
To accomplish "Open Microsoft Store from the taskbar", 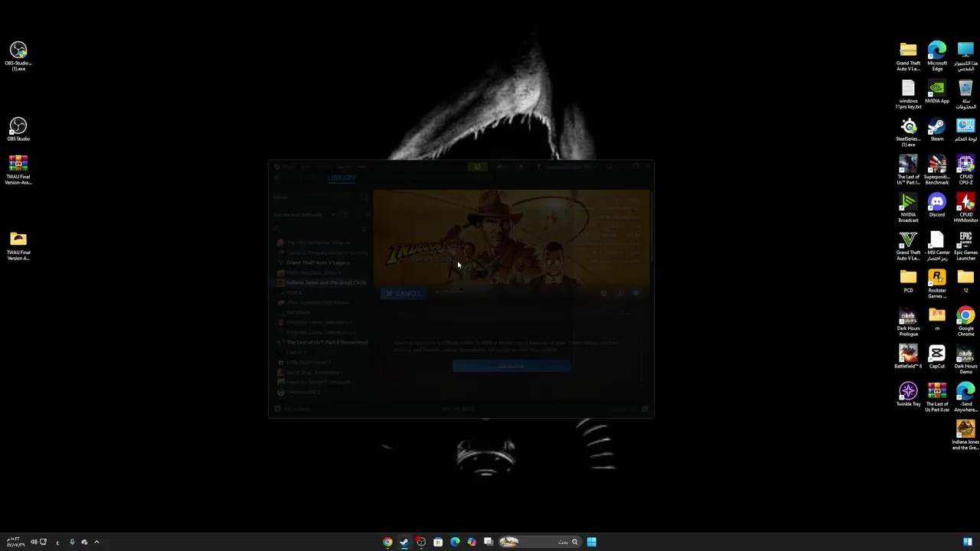I will click(438, 542).
